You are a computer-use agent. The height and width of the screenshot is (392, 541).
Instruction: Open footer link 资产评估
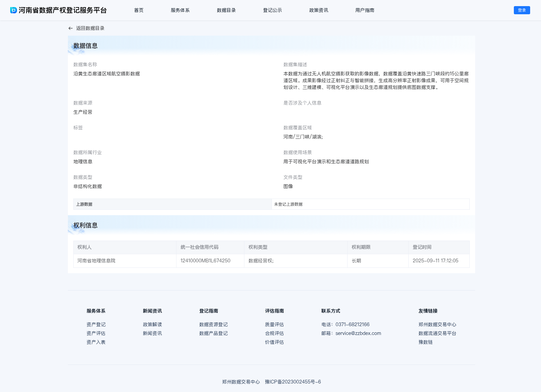point(96,333)
